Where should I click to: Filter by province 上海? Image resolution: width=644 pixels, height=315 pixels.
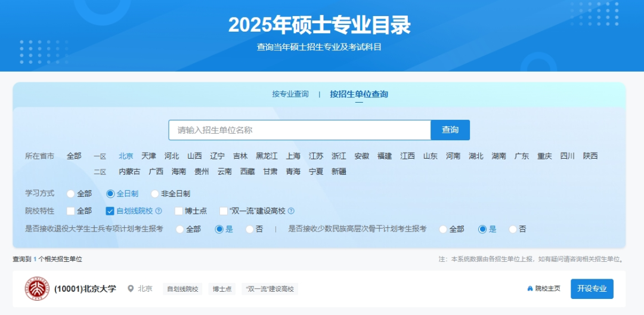(x=293, y=156)
